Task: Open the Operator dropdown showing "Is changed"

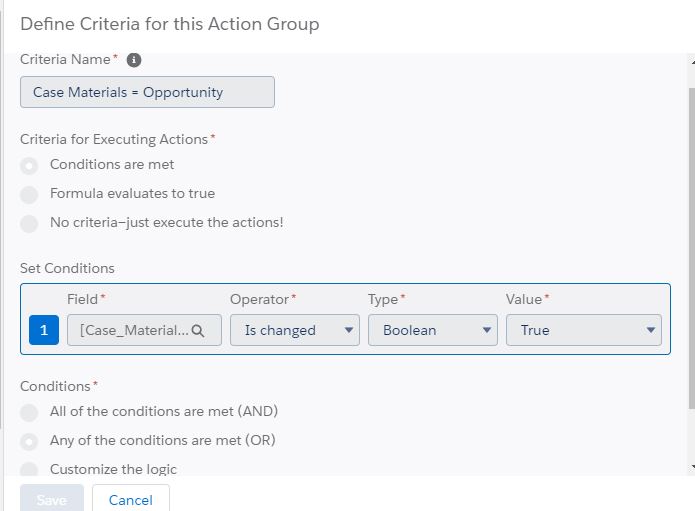Action: coord(294,330)
